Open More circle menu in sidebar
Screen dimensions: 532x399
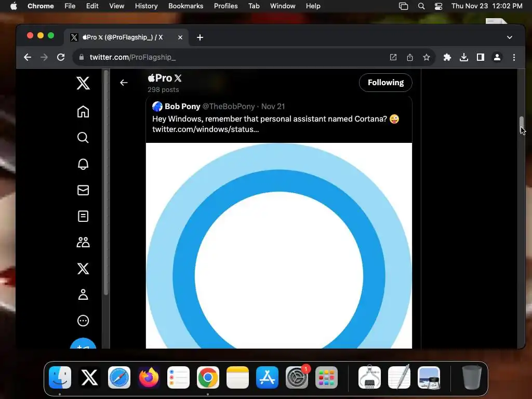click(83, 321)
